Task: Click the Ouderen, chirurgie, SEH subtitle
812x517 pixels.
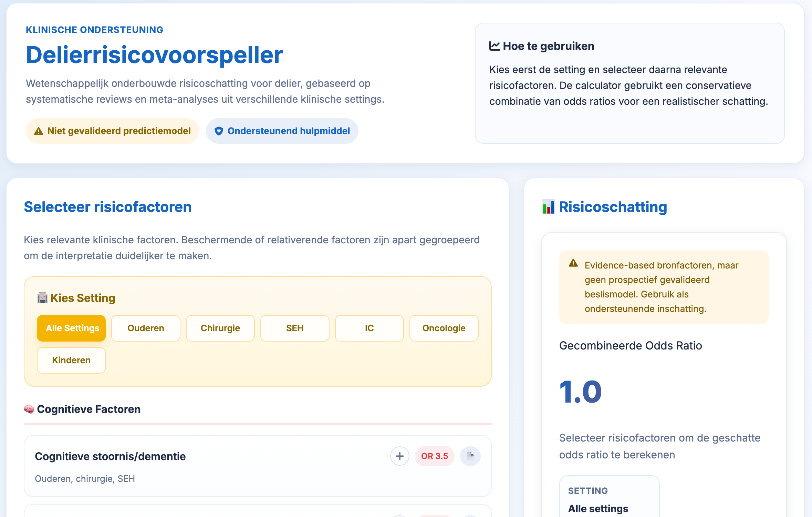Action: tap(85, 479)
